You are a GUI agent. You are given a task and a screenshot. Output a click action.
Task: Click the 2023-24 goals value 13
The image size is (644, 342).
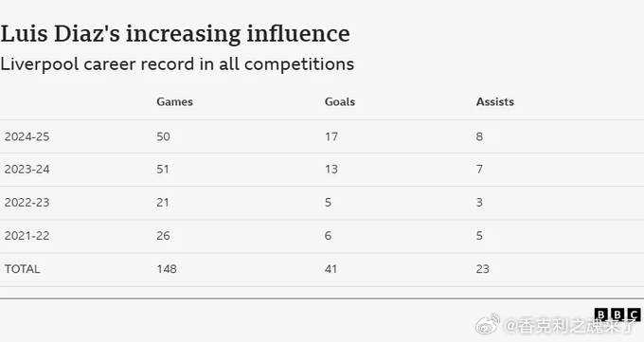tap(331, 169)
